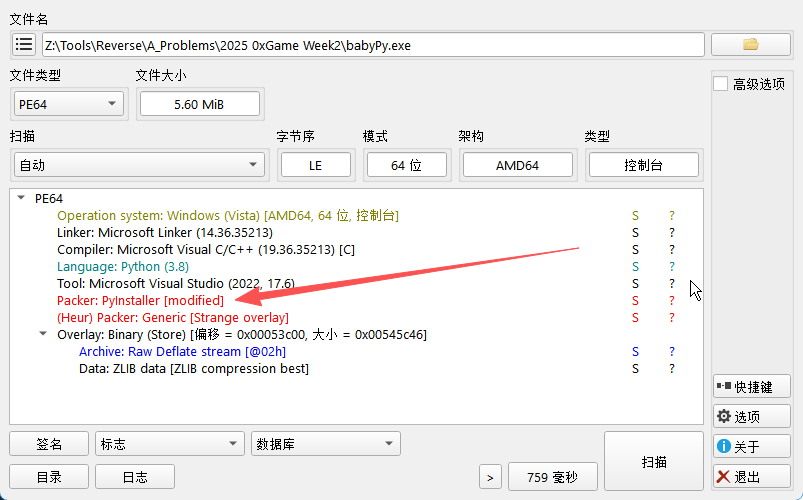Screen dimensions: 803x500
Task: Open the scan mode (自动) dropdown
Action: click(x=138, y=165)
